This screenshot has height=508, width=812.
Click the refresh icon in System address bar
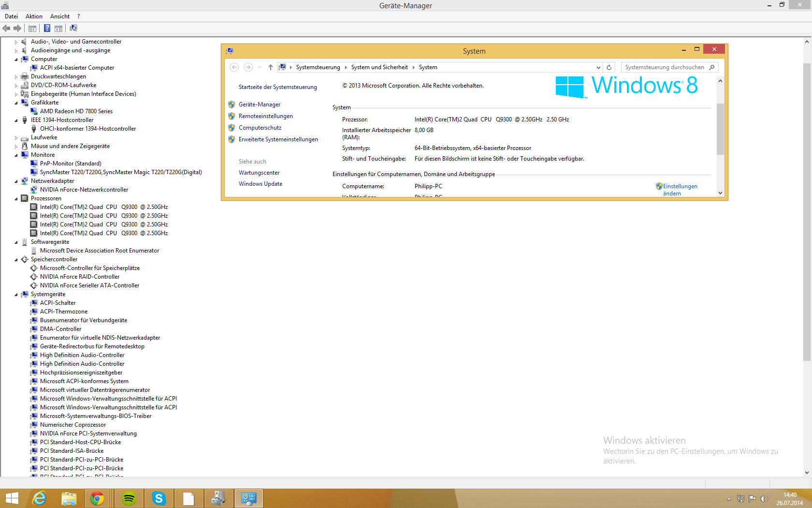[609, 67]
